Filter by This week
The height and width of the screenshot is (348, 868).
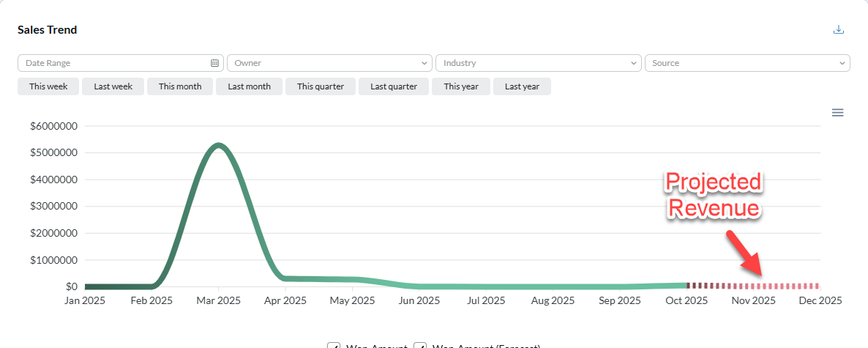point(48,86)
